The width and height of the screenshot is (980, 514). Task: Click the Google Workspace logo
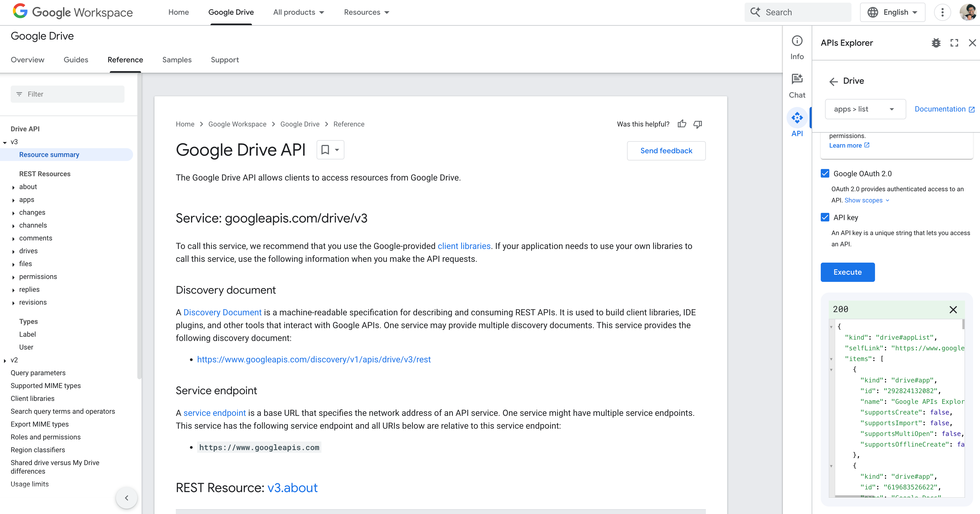tap(73, 12)
